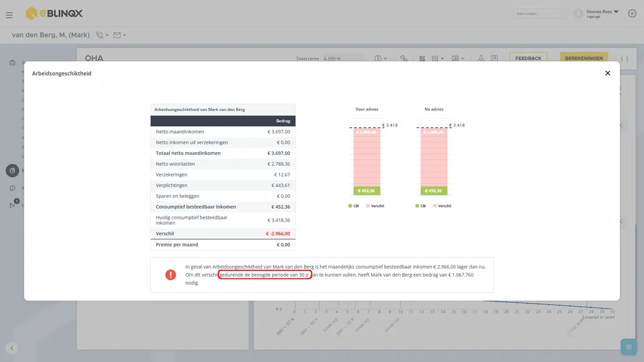The image size is (644, 362).
Task: Click the Toetsrente 4,399 % value
Action: point(332,58)
